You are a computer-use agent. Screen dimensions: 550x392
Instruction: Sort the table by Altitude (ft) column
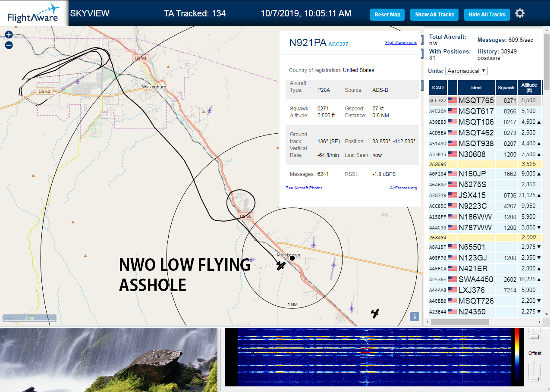[x=529, y=88]
